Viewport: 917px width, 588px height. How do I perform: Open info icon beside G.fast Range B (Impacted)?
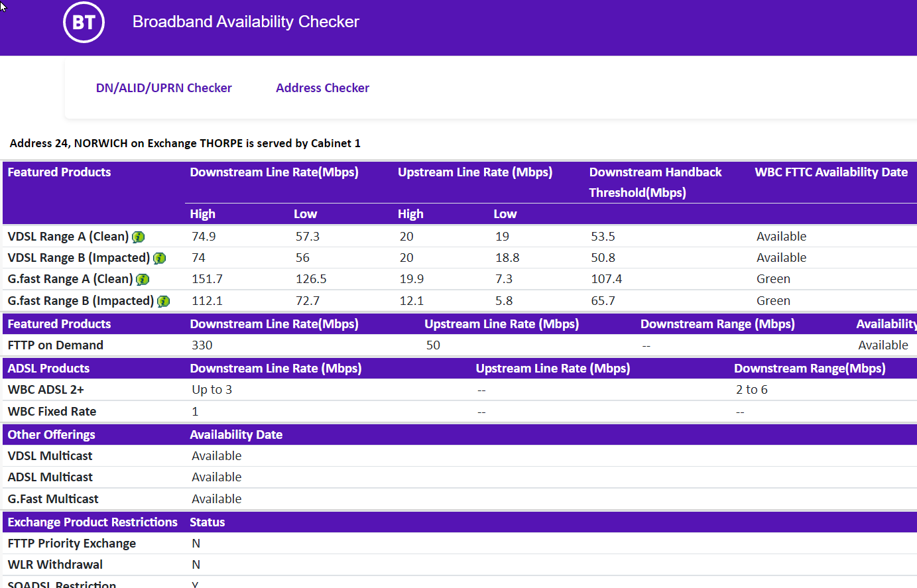pos(164,301)
